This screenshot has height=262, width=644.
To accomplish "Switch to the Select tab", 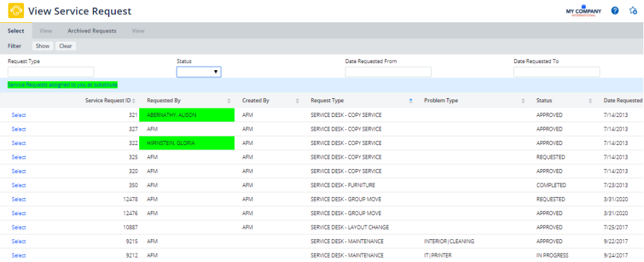I will pos(16,31).
